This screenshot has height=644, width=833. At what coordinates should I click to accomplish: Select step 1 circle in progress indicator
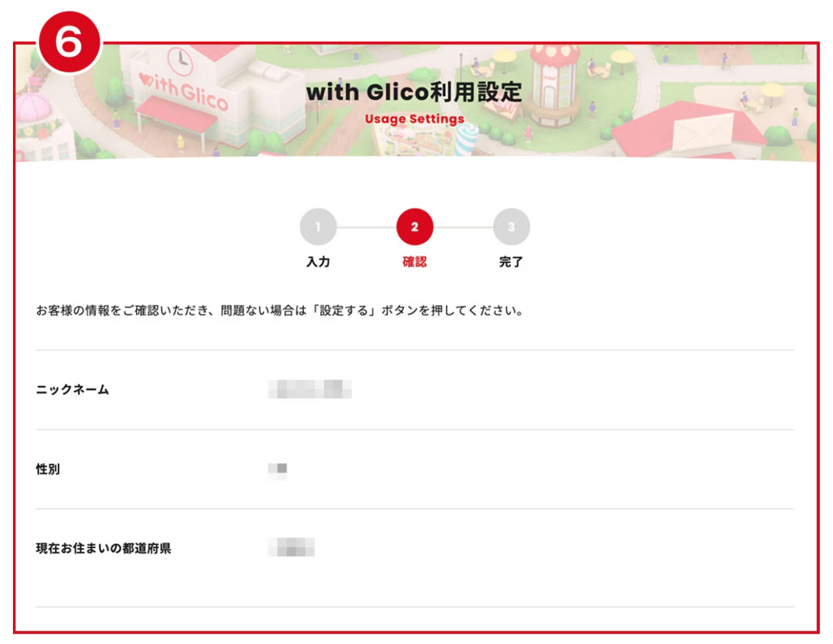click(318, 227)
